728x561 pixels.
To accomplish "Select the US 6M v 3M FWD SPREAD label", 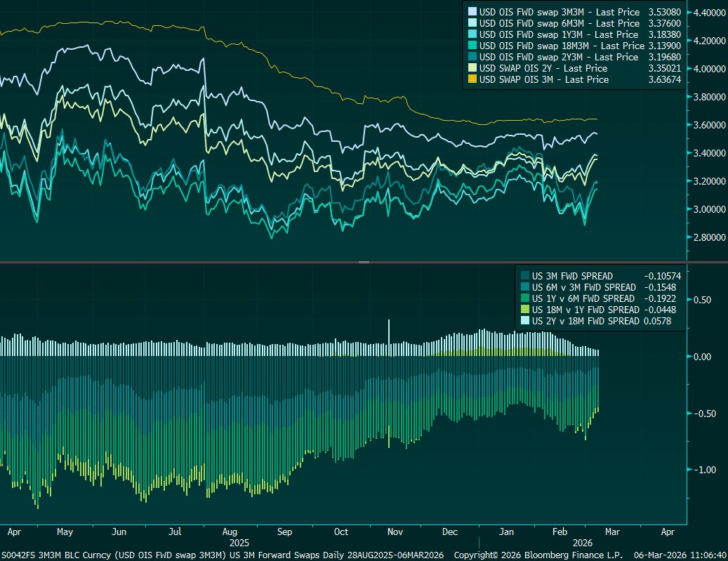I will (x=584, y=287).
